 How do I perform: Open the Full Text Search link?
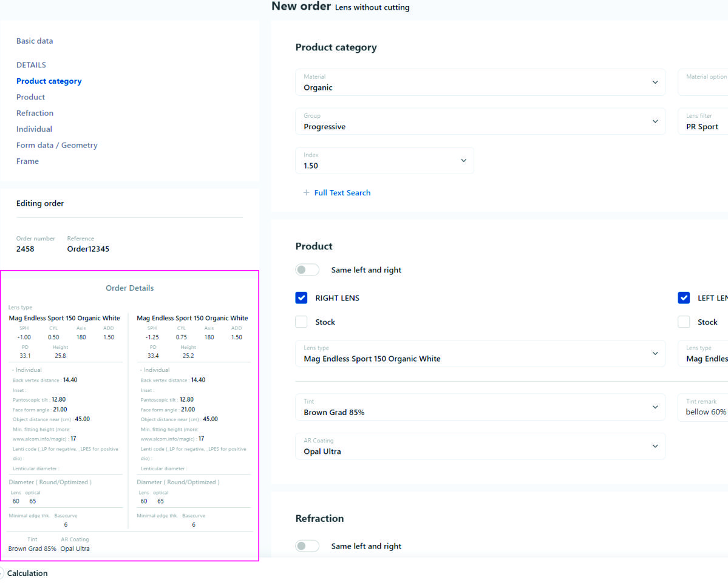pyautogui.click(x=342, y=193)
